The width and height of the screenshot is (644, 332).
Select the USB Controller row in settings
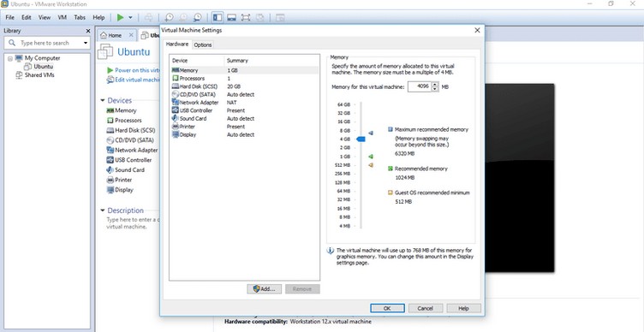click(x=244, y=110)
